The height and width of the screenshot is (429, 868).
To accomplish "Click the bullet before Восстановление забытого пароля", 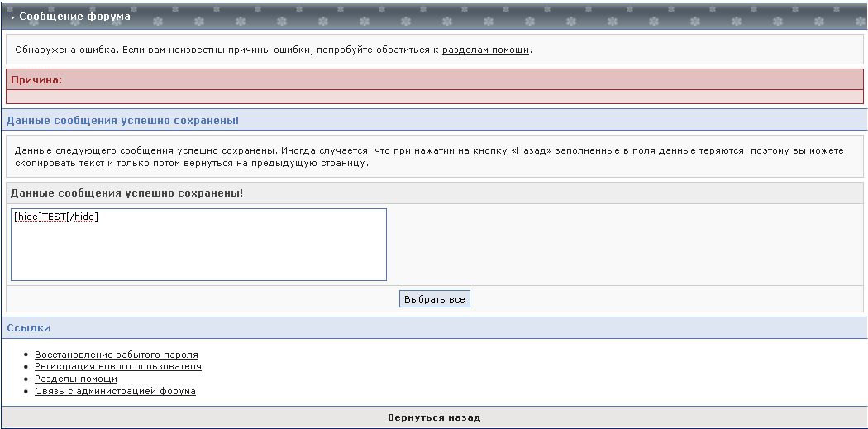I will point(27,355).
